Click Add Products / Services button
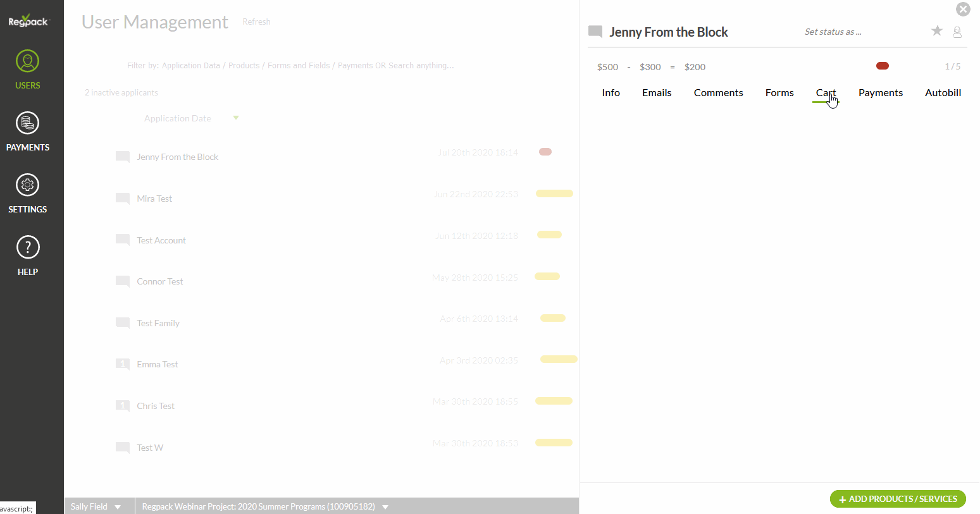 pos(897,499)
